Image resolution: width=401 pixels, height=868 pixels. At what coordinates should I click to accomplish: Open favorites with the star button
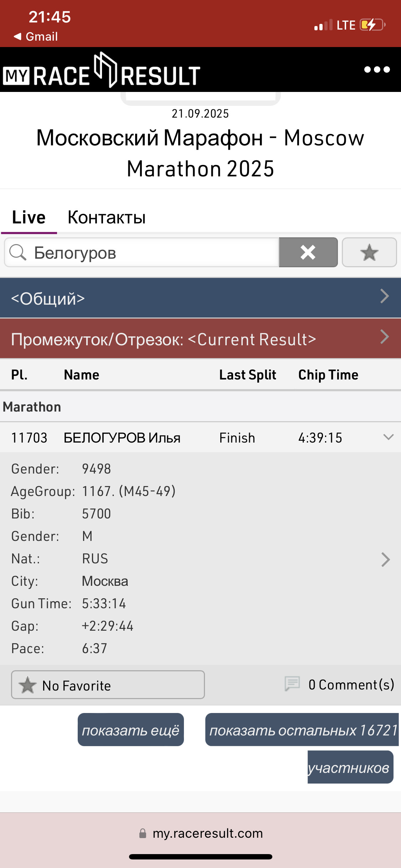369,252
